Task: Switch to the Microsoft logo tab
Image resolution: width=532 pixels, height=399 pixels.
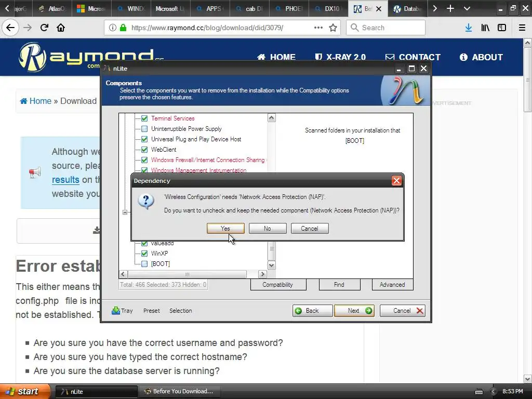Action: coord(91,8)
